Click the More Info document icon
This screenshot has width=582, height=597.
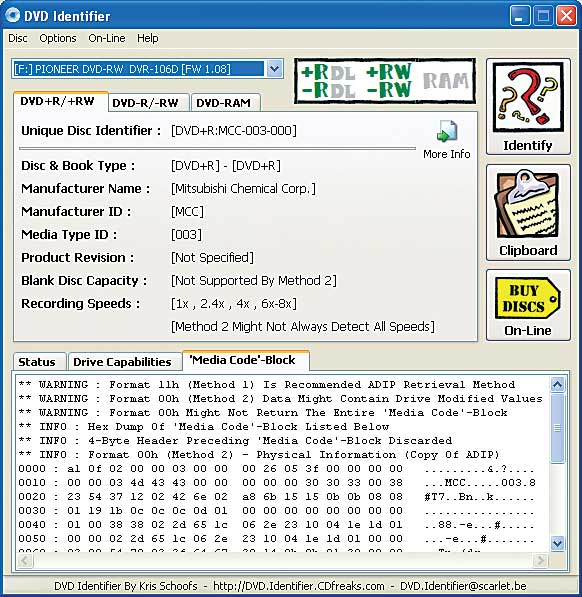tap(447, 131)
